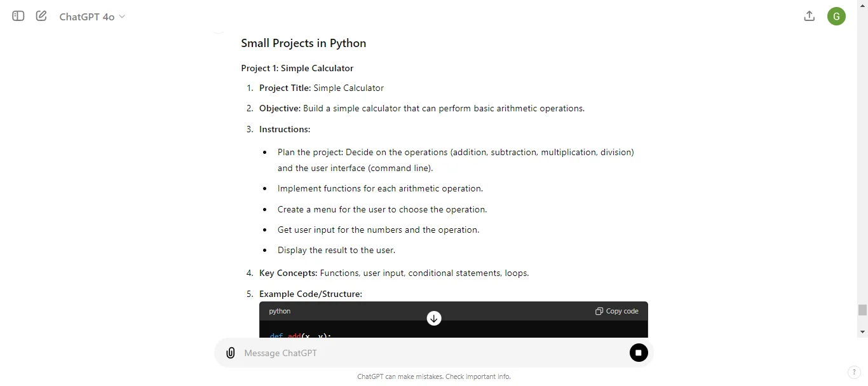868x386 pixels.
Task: Click the Message ChatGPT input field
Action: pos(381,353)
